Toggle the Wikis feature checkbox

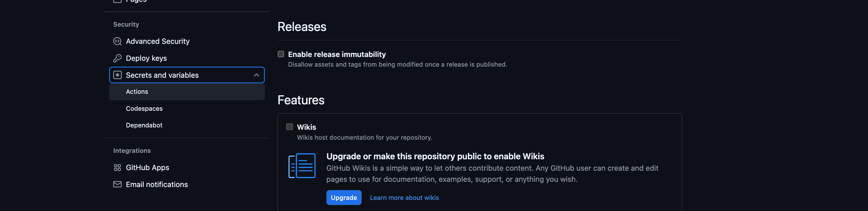(289, 127)
